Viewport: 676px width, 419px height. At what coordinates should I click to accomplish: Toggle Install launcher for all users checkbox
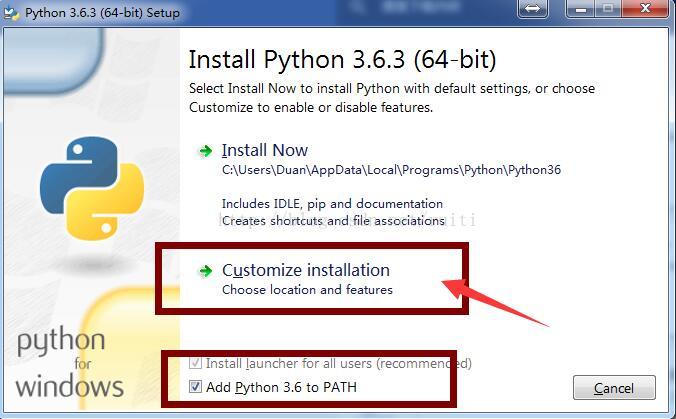point(195,363)
